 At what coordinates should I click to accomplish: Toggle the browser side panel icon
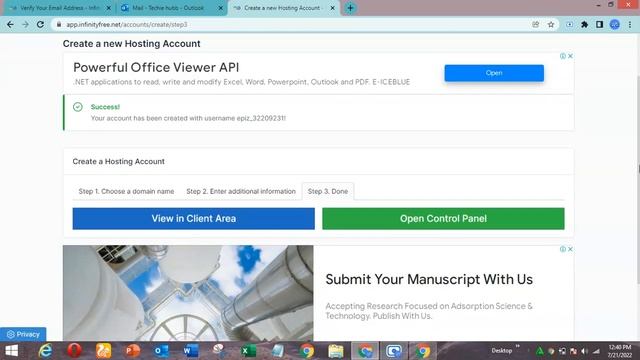click(x=599, y=24)
